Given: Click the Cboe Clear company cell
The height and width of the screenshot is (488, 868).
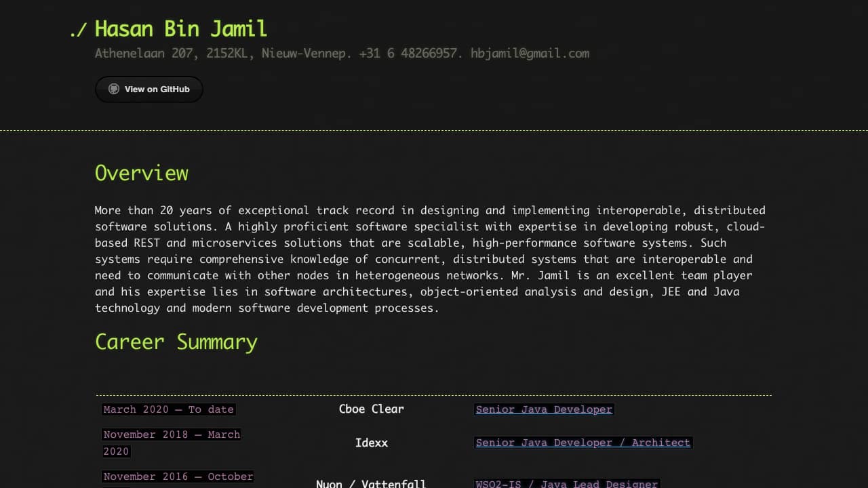Looking at the screenshot, I should tap(372, 409).
